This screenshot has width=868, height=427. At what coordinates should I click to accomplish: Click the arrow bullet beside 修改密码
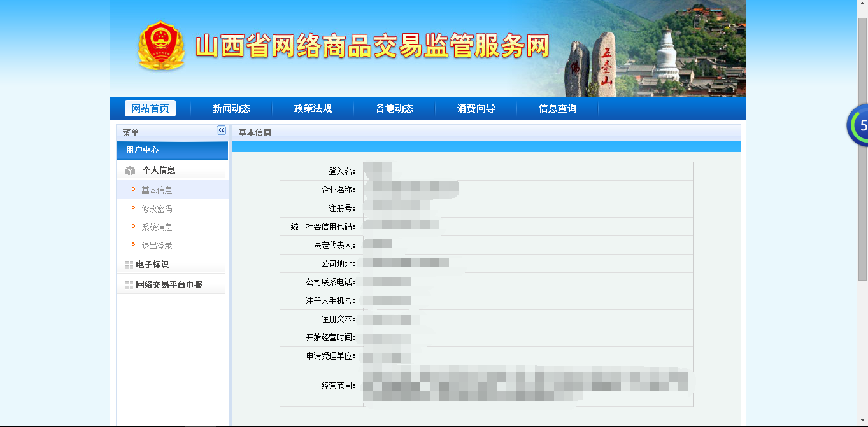tap(133, 207)
